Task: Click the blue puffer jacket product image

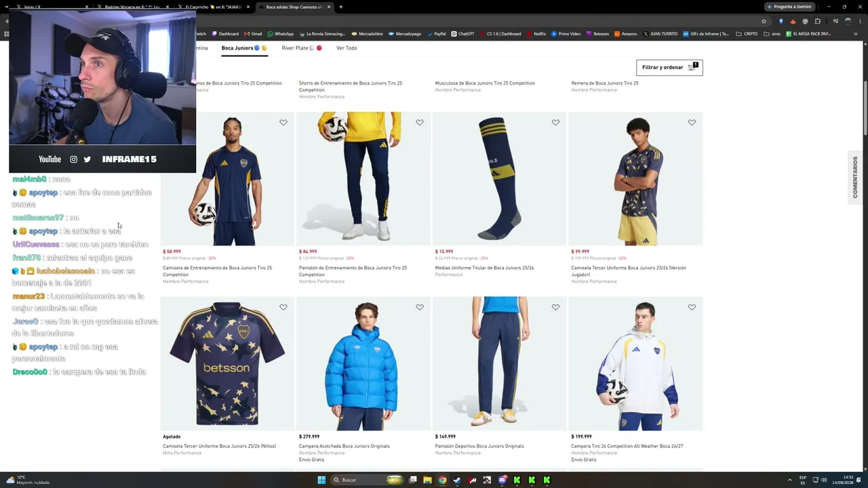Action: pyautogui.click(x=363, y=363)
